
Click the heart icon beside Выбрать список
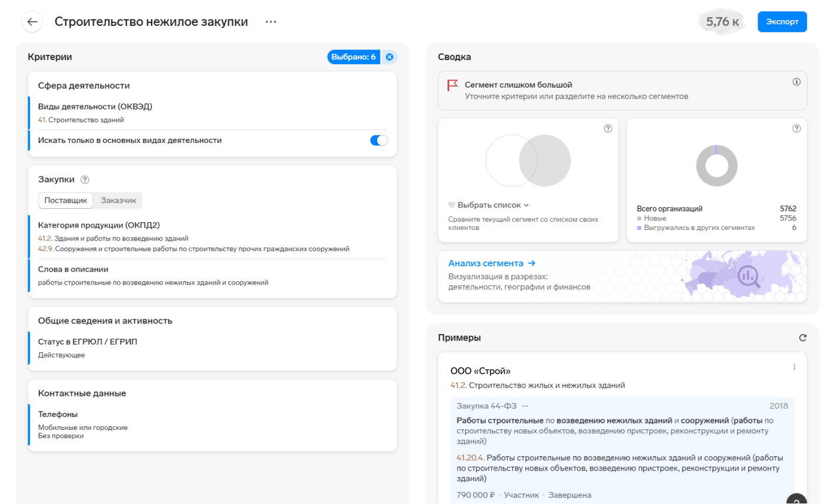coord(452,205)
